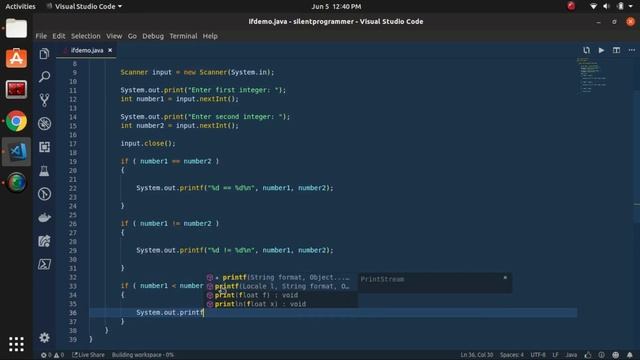Open the Selection menu

86,36
